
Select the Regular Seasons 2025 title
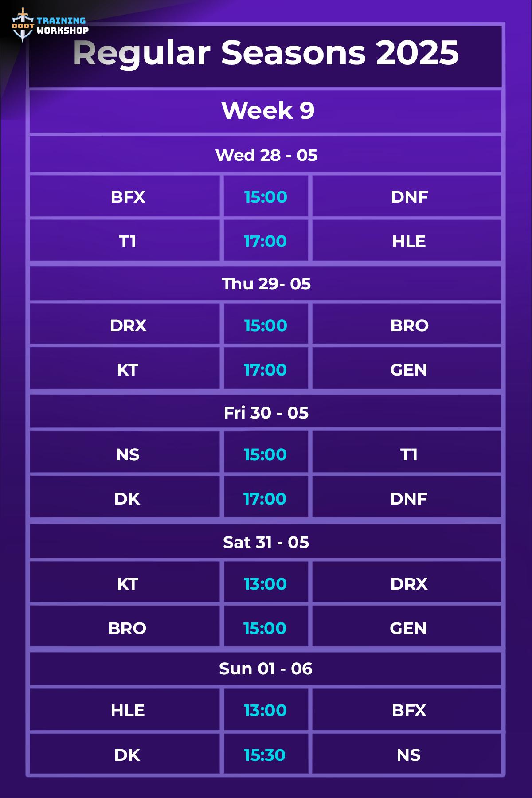pos(266,53)
